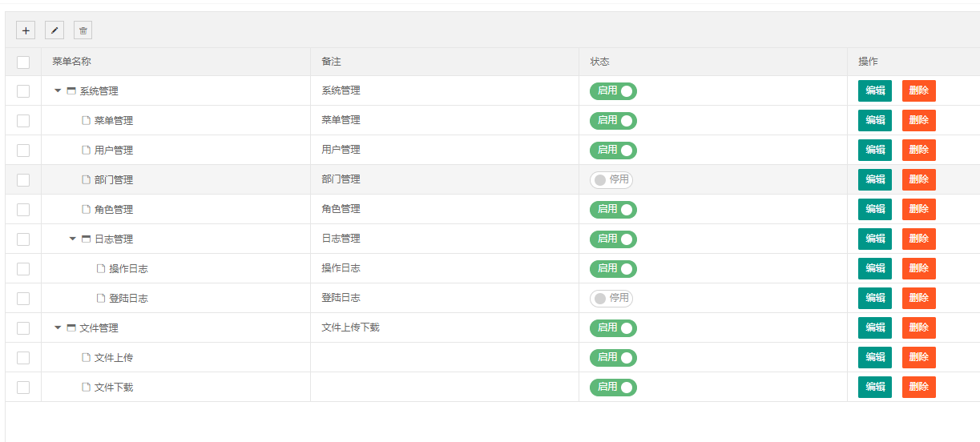Enable the 停用 switch for 部门管理

611,180
